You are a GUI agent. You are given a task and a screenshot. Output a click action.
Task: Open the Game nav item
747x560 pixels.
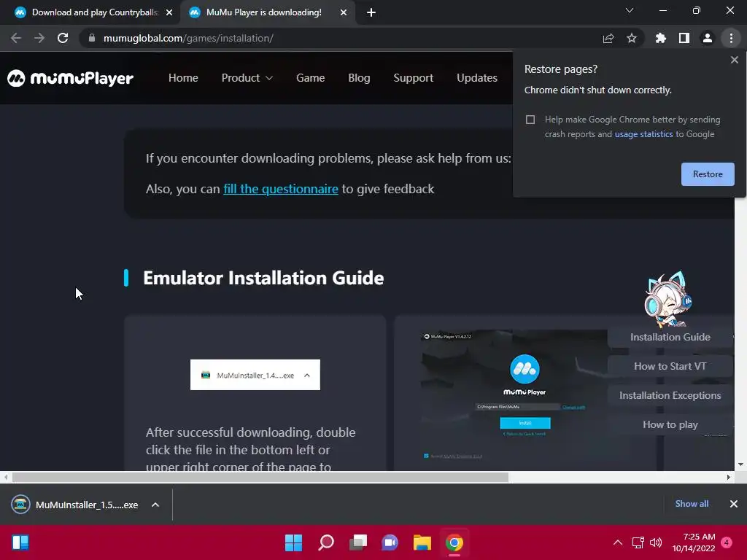(311, 78)
